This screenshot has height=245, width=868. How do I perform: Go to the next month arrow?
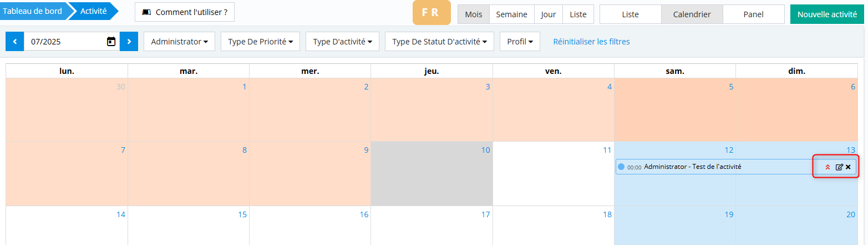129,42
